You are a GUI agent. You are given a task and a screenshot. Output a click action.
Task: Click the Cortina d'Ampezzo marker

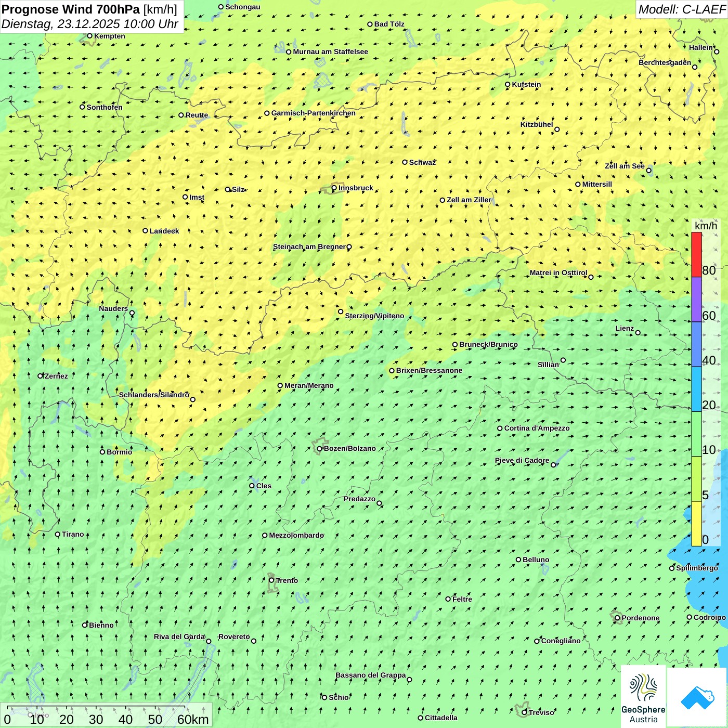[x=500, y=428]
